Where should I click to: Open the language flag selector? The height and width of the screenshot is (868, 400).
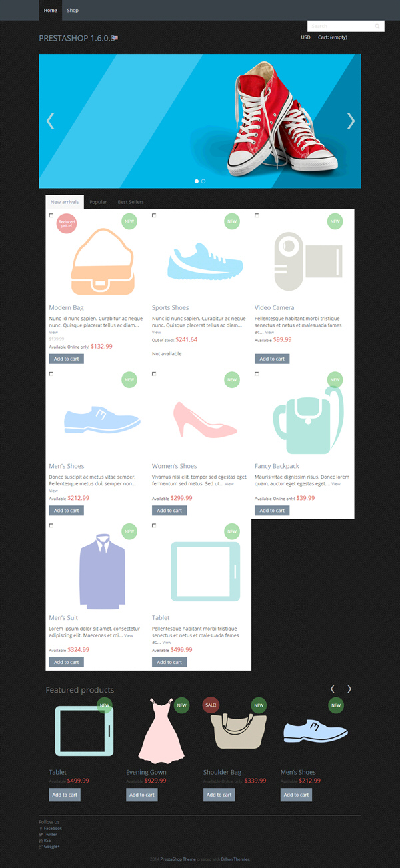115,38
